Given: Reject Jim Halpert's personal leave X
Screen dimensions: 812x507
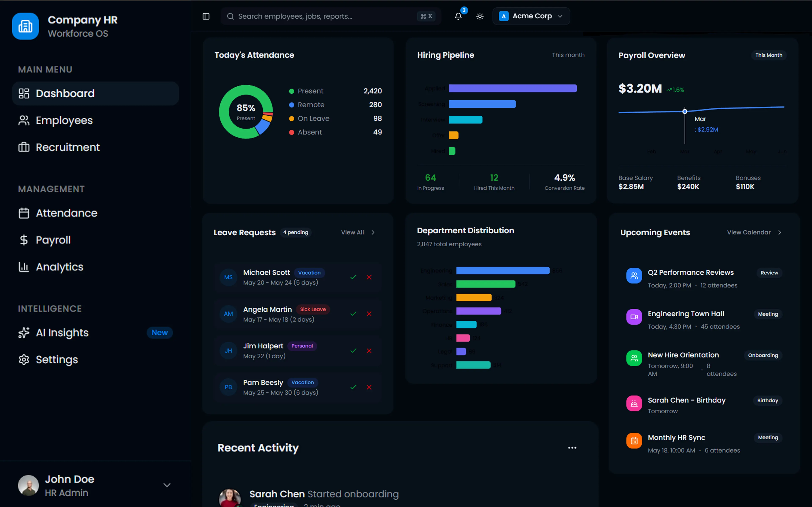Looking at the screenshot, I should pos(369,351).
